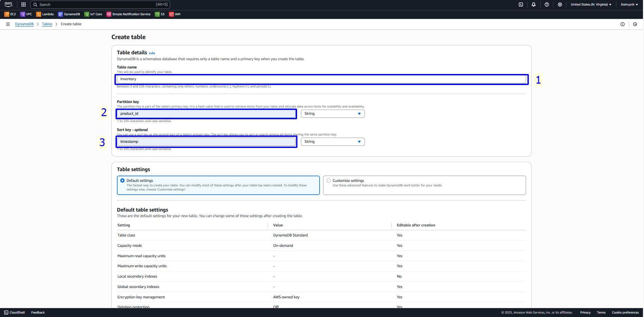
Task: Click the Feedback button in the footer
Action: point(38,313)
